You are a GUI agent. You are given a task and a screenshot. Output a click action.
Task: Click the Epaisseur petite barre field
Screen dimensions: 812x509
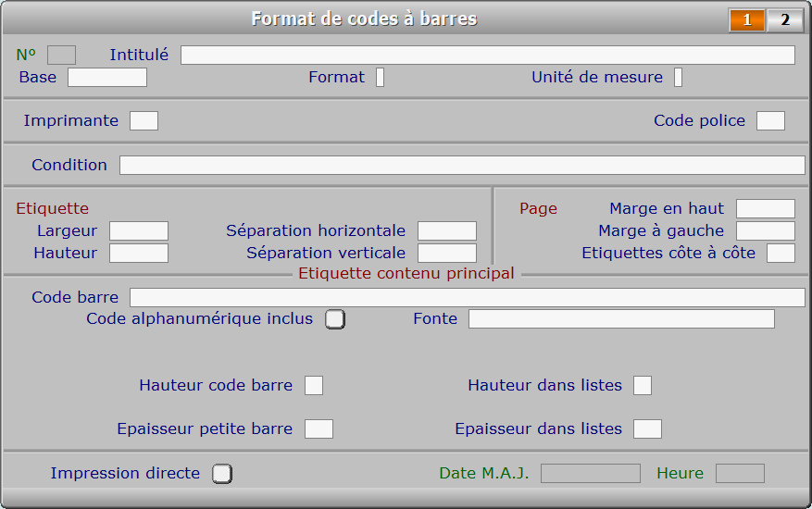[x=319, y=429]
